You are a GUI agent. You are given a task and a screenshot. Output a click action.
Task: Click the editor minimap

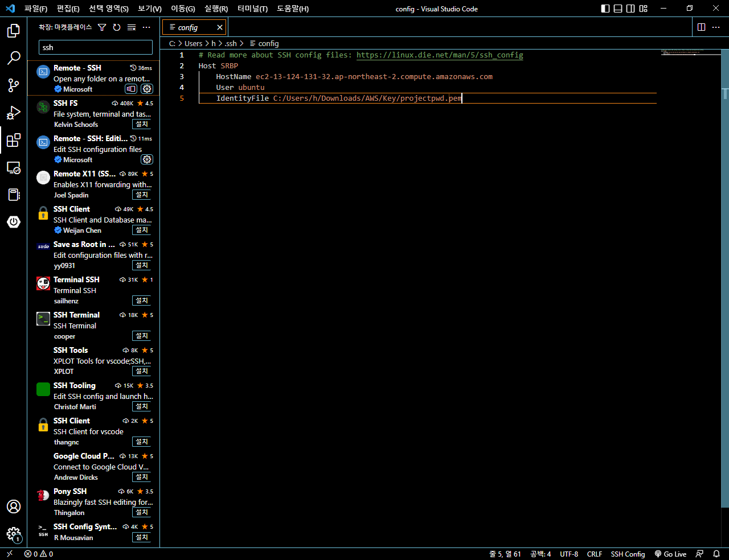pyautogui.click(x=691, y=52)
